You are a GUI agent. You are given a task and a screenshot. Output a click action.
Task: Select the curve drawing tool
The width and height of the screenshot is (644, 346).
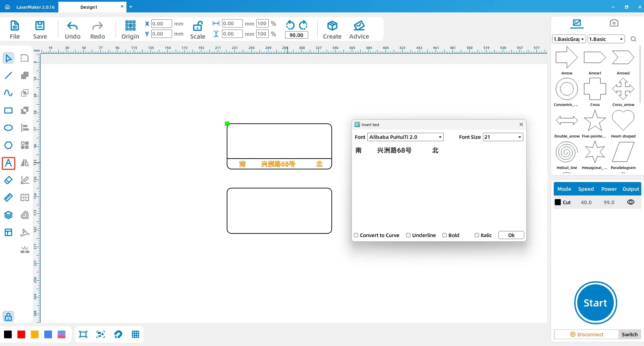click(x=8, y=93)
